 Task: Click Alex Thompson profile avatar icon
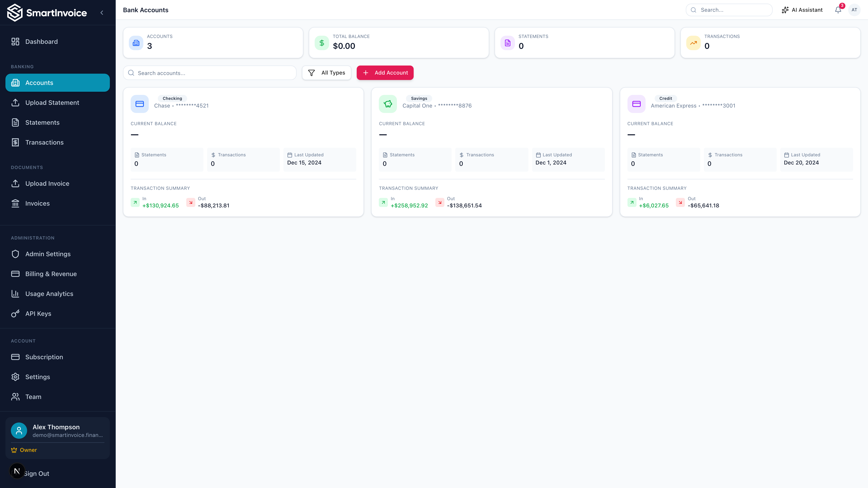click(x=19, y=430)
